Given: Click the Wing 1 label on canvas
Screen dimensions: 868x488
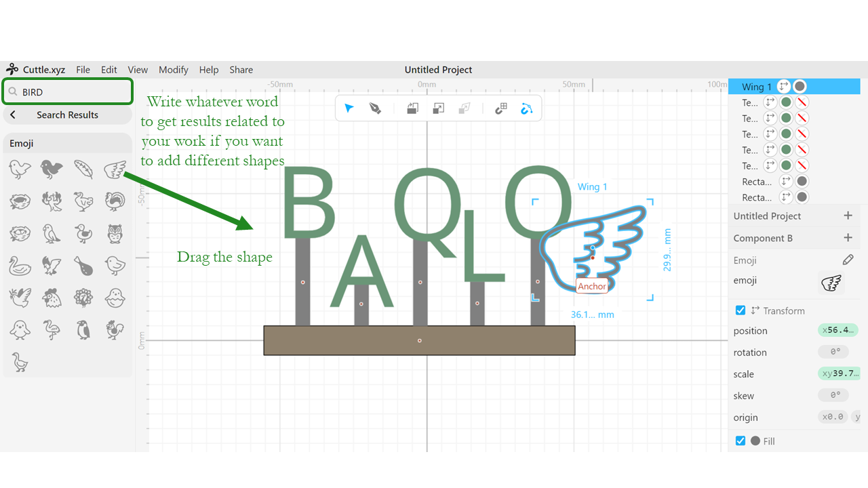Looking at the screenshot, I should [x=592, y=186].
